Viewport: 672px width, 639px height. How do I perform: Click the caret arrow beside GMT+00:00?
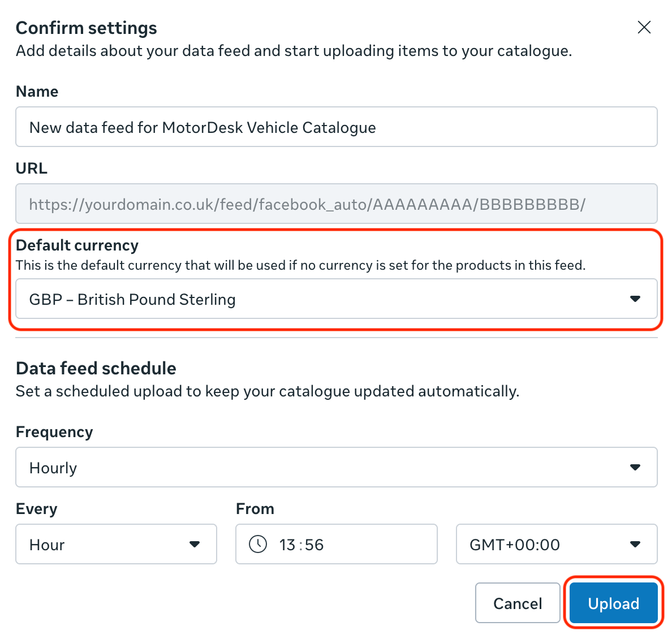635,545
